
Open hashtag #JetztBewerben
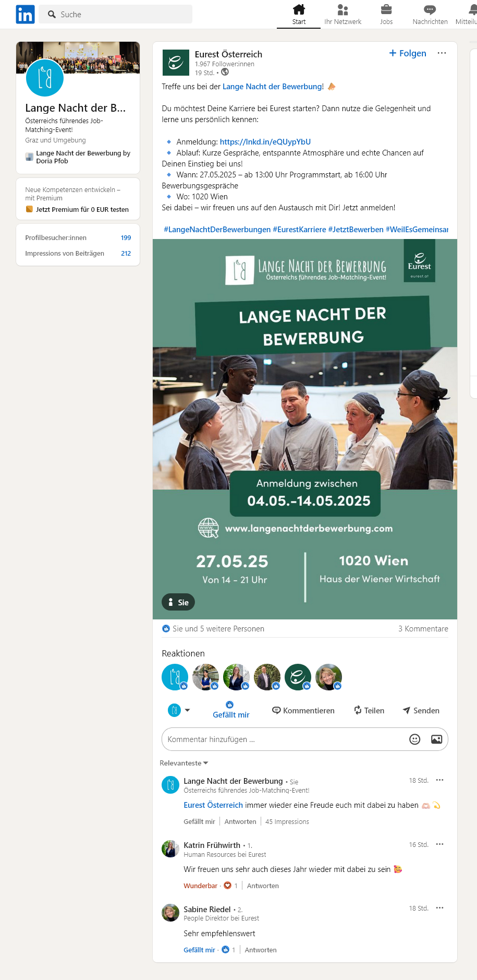(356, 230)
